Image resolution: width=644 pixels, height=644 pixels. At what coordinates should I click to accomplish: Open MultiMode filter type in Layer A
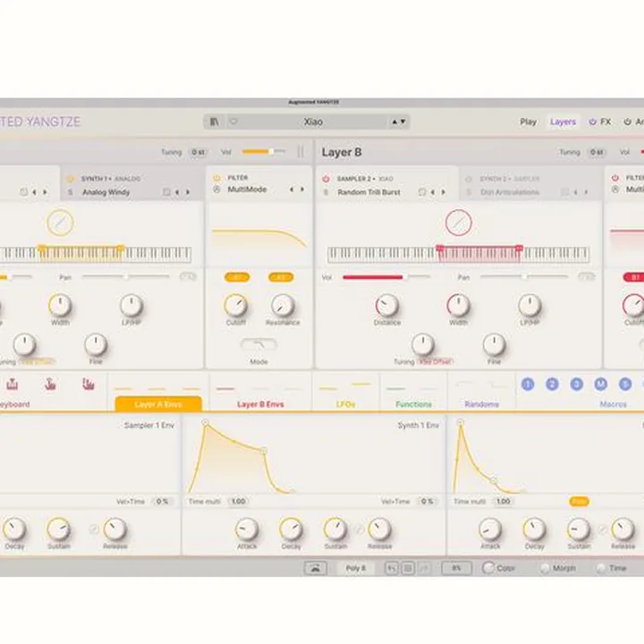(247, 190)
